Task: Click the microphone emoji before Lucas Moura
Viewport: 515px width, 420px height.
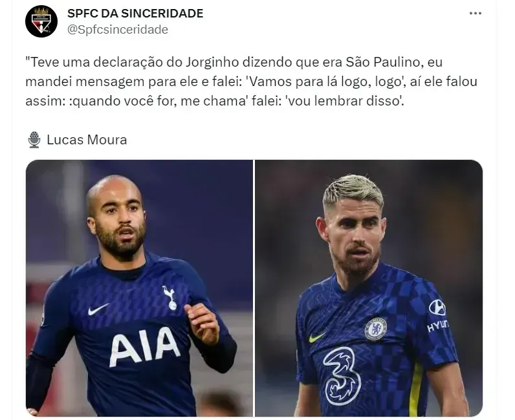Action: (34, 140)
